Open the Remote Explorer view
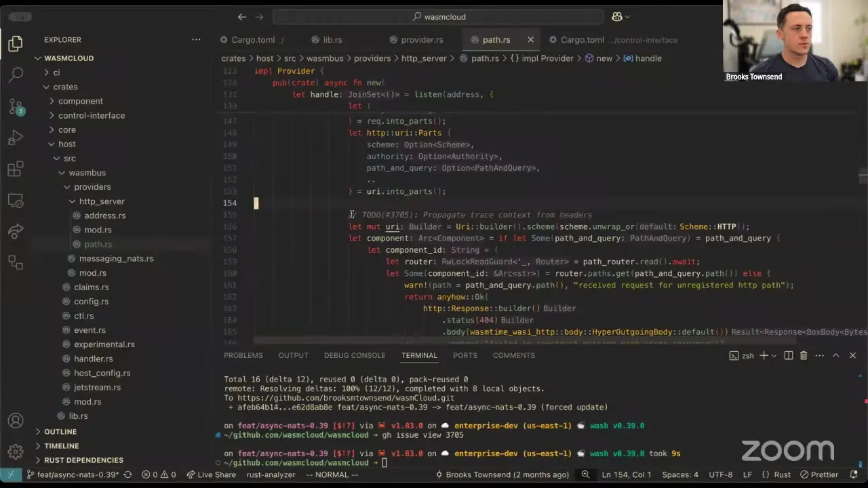Image resolution: width=868 pixels, height=488 pixels. coord(15,201)
